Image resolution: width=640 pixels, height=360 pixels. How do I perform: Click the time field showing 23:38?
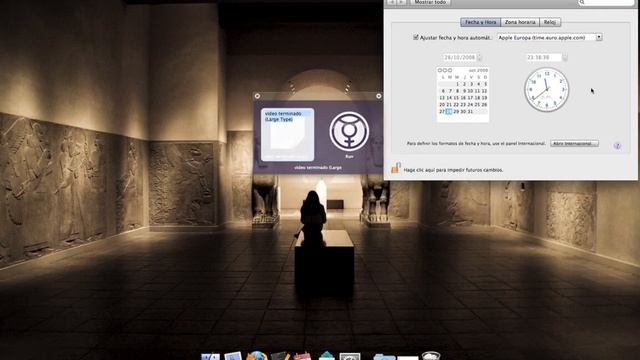click(x=544, y=58)
